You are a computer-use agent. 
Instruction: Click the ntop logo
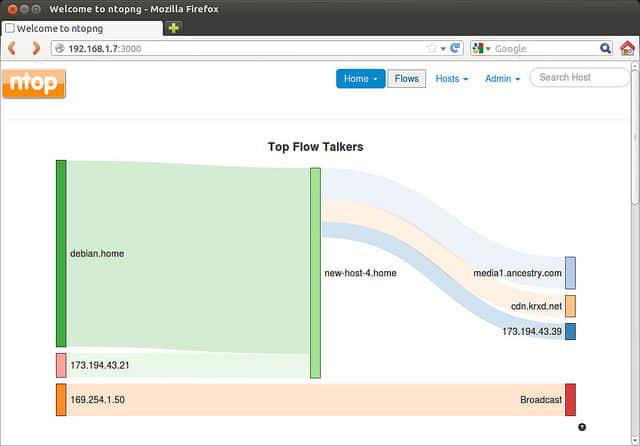tap(34, 83)
